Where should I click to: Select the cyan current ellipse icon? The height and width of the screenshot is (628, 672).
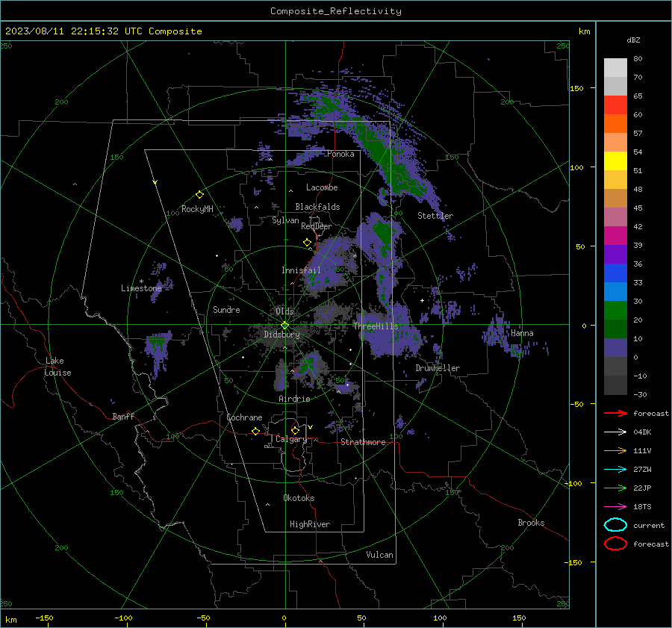point(615,525)
